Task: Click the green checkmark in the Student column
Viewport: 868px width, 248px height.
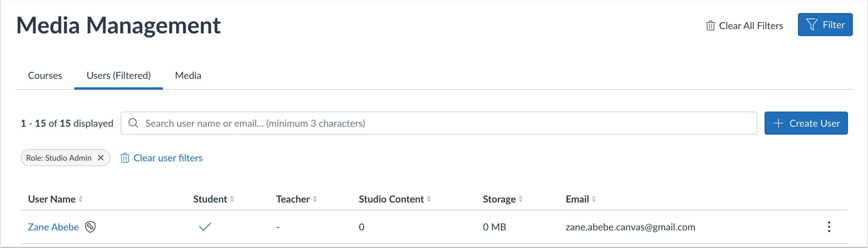Action: pos(205,227)
